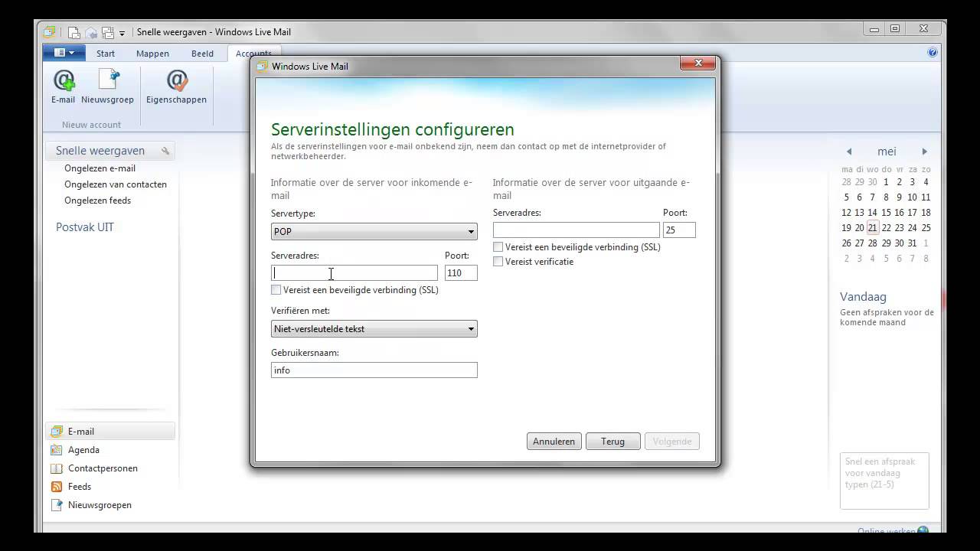Click Gebruikersnaam field containing info
This screenshot has height=551, width=980.
pyautogui.click(x=374, y=370)
